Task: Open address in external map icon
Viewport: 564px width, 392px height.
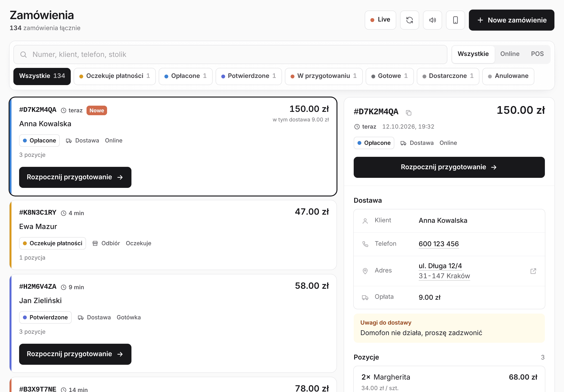Action: (x=533, y=271)
